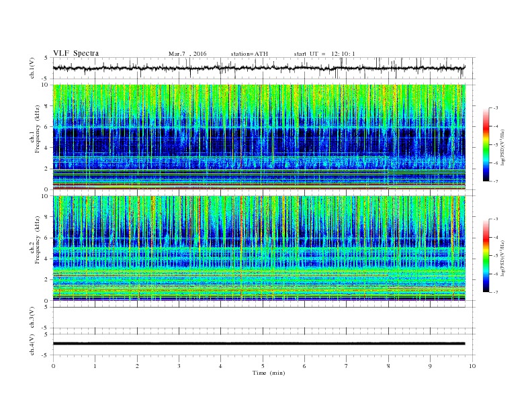
Task: Click the "Time (min)" axis label
Action: pyautogui.click(x=269, y=373)
